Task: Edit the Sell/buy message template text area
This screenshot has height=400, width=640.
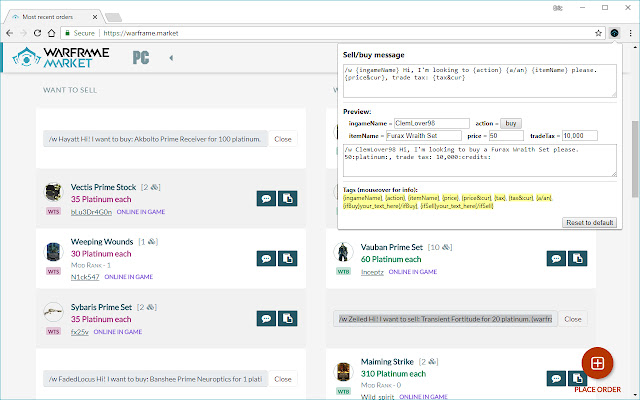Action: pos(480,81)
